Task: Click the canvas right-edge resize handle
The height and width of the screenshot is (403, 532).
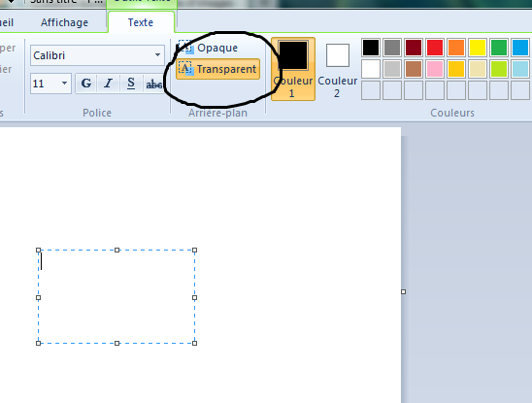Action: (403, 291)
